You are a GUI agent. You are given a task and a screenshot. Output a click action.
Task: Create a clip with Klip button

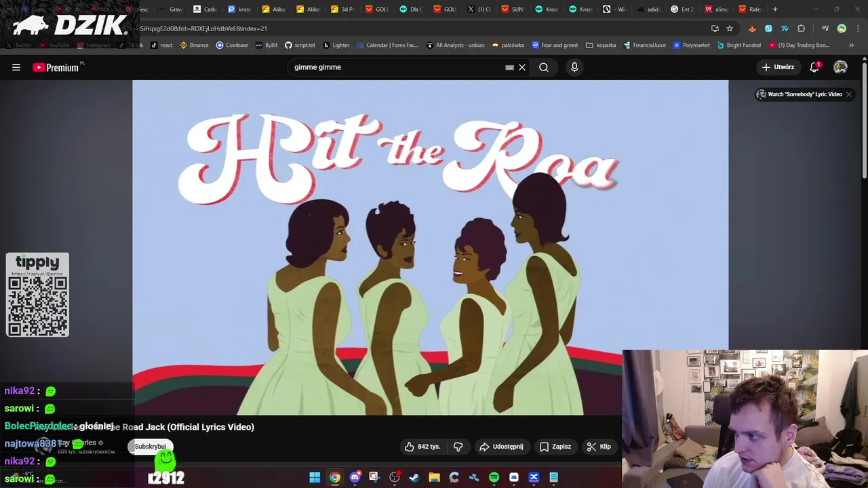coord(599,447)
